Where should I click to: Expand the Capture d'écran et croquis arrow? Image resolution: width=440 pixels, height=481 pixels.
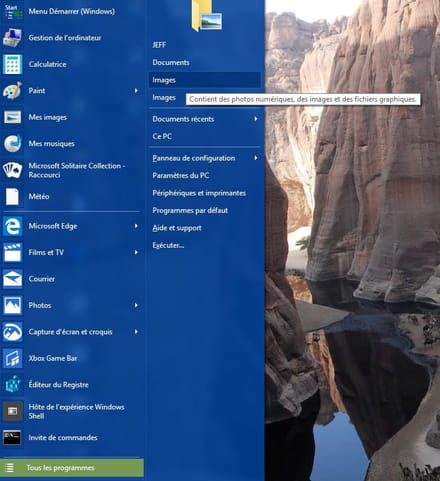136,332
